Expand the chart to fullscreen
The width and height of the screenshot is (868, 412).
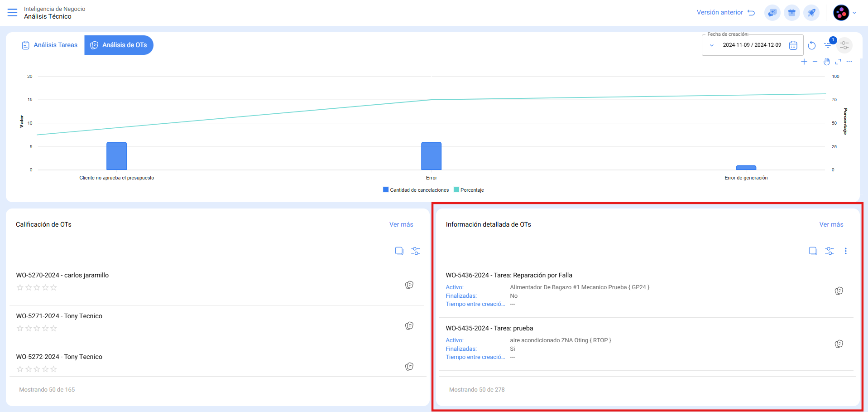click(838, 62)
